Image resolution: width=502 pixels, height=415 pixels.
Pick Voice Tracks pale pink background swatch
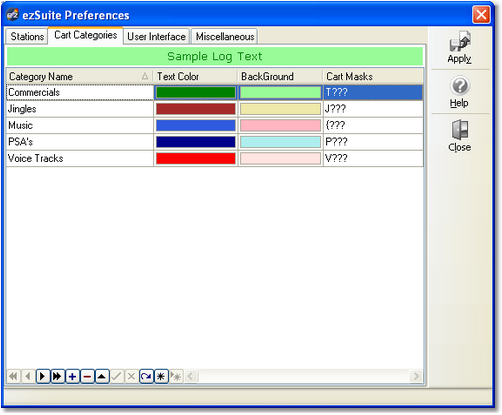click(280, 158)
